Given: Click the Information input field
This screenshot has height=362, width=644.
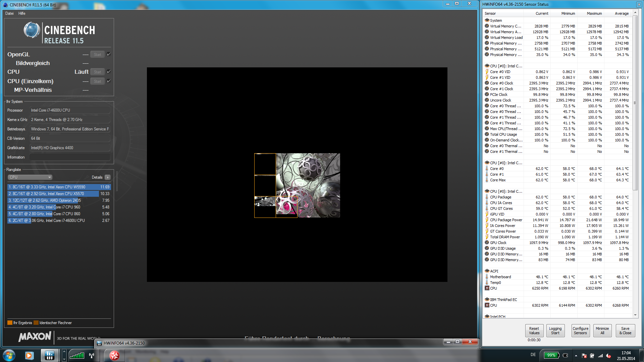Looking at the screenshot, I should [x=70, y=157].
